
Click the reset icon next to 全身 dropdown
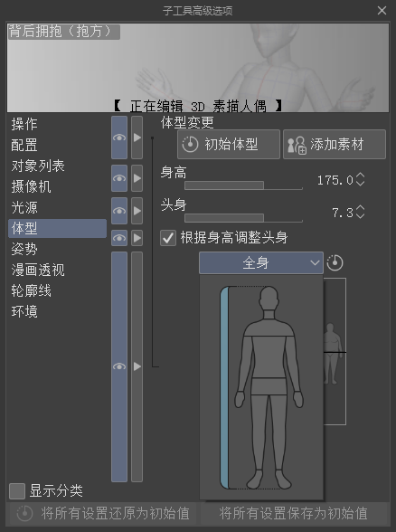(335, 262)
